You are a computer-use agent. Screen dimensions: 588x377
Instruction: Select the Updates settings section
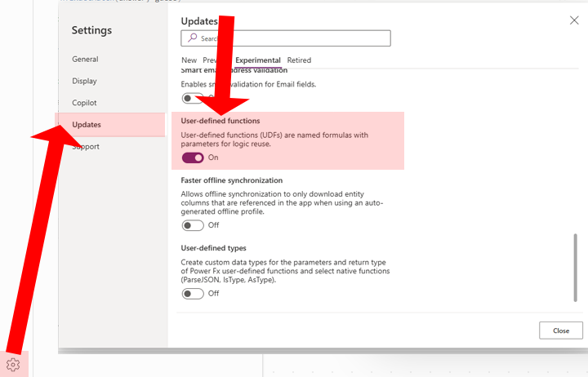[x=110, y=124]
